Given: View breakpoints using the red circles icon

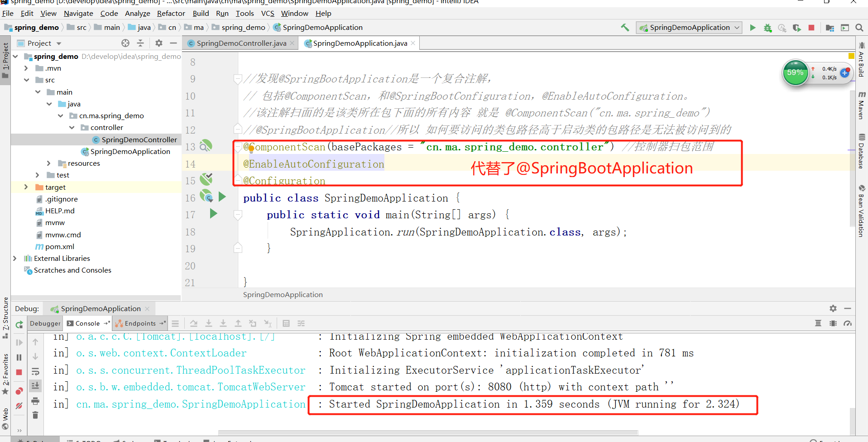Looking at the screenshot, I should tap(19, 391).
